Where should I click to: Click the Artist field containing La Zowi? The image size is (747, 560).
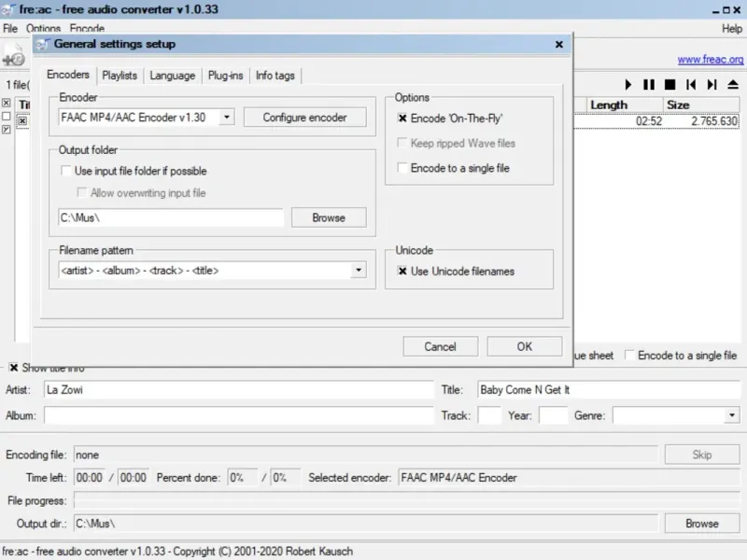point(239,389)
